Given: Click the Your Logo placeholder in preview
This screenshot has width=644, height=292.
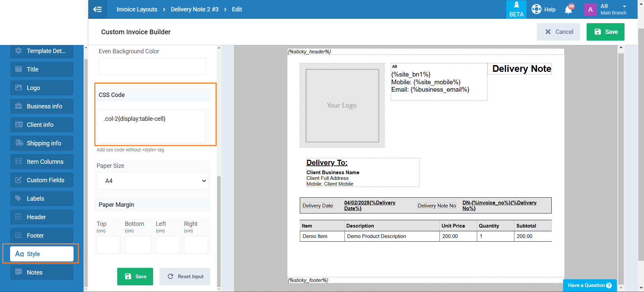Looking at the screenshot, I should (342, 105).
